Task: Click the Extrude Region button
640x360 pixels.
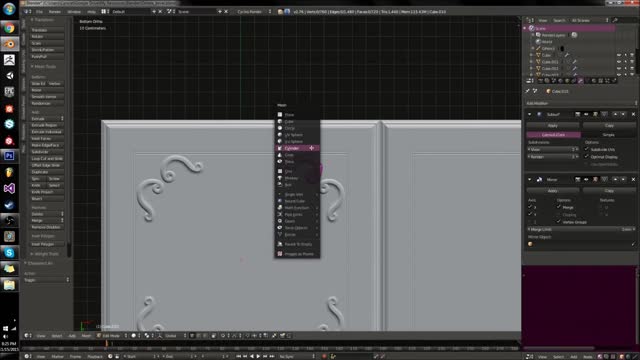Action: pyautogui.click(x=47, y=125)
